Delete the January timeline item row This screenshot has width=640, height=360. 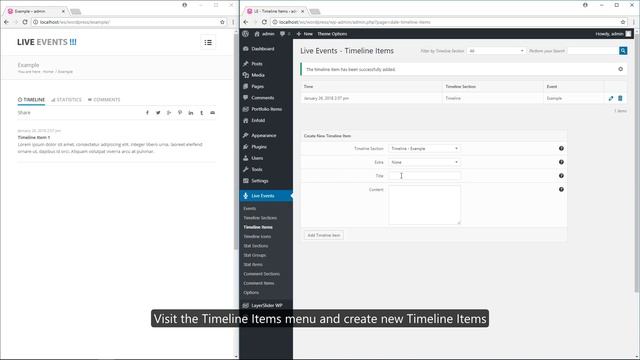[620, 98]
